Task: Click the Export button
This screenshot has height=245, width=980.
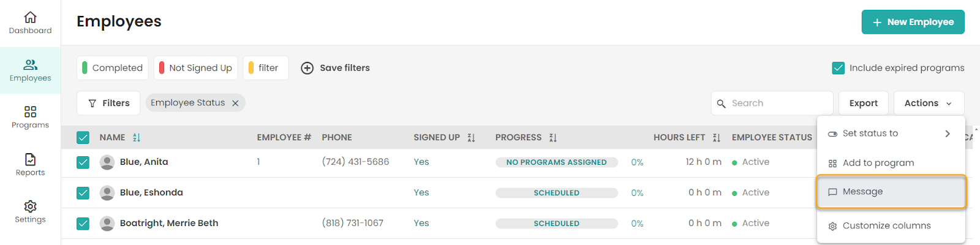Action: 864,103
